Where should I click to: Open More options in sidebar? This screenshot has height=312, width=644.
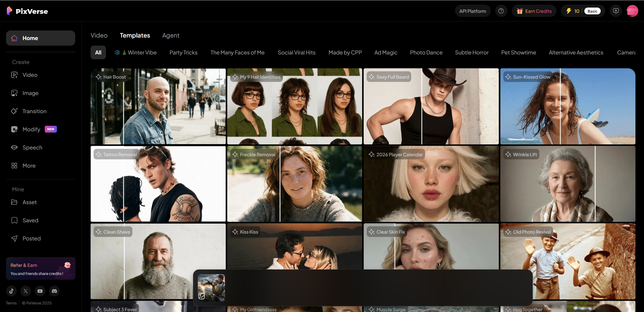point(29,166)
